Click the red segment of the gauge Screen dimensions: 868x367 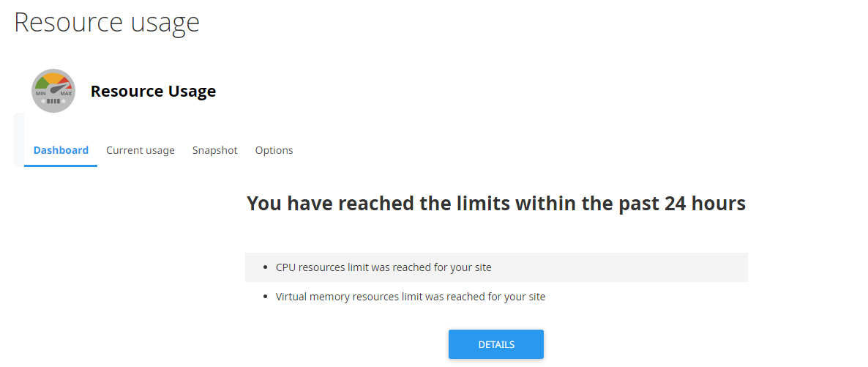coord(65,84)
